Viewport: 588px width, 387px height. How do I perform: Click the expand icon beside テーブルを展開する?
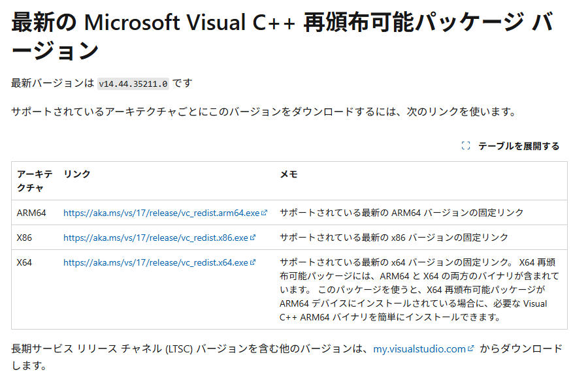(466, 146)
